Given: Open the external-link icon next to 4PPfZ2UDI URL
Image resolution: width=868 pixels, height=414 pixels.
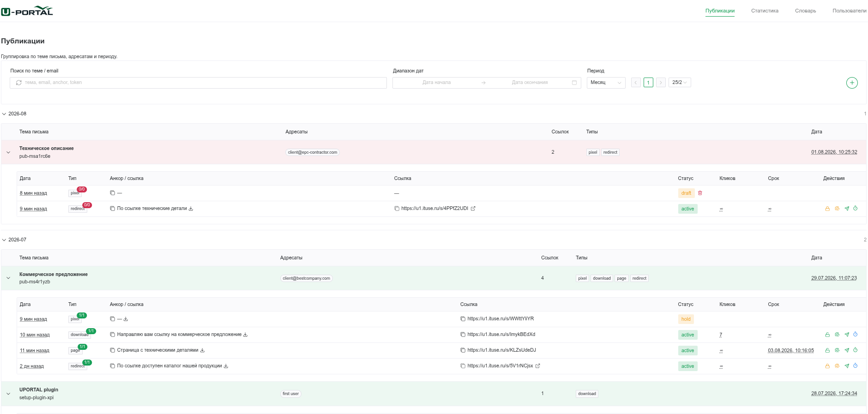Looking at the screenshot, I should coord(473,209).
